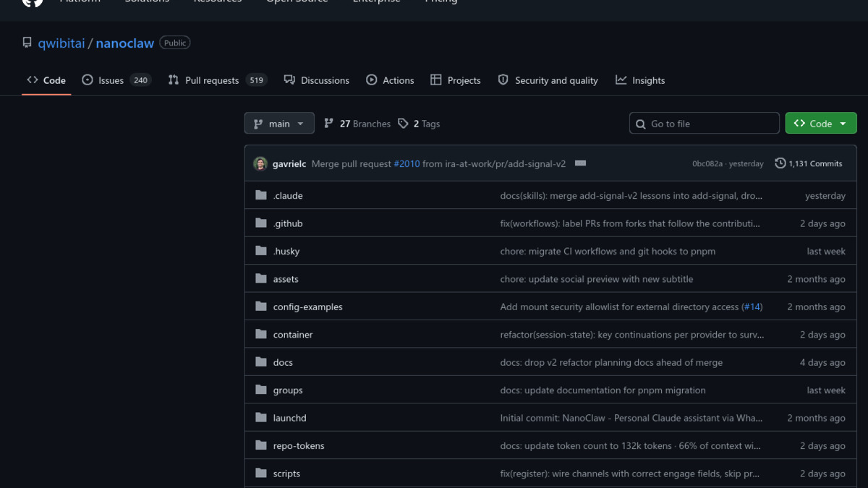Click the Public repository badge

click(174, 42)
